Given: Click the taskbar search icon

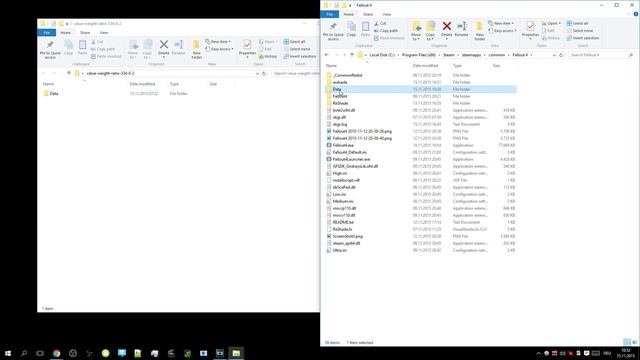Looking at the screenshot, I should [x=24, y=353].
